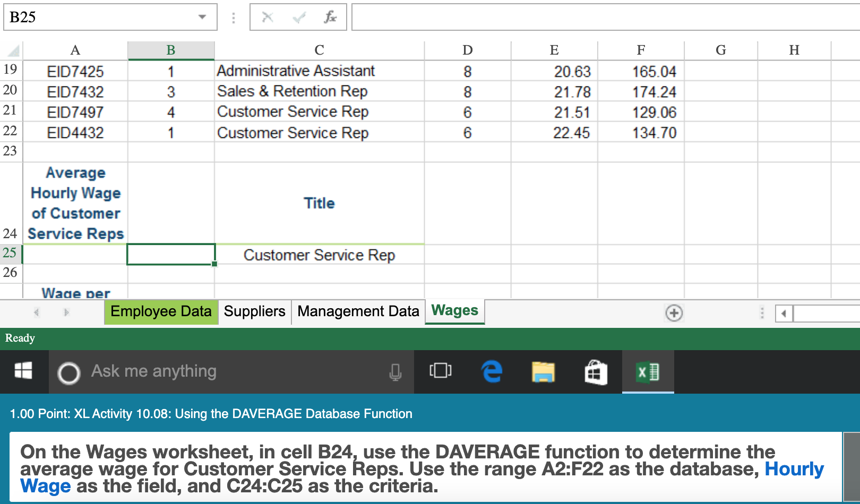The width and height of the screenshot is (860, 504).
Task: Click the Excel taskbar icon
Action: point(648,371)
